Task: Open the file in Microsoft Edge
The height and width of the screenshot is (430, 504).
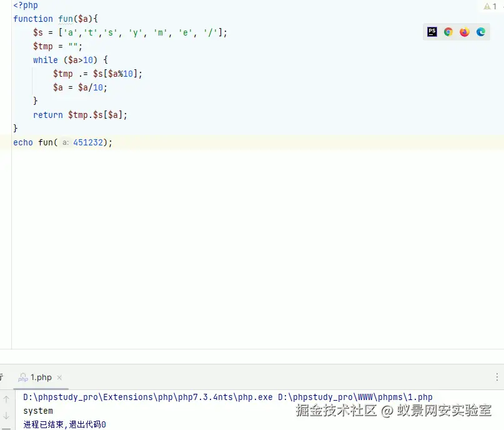Action: [481, 32]
